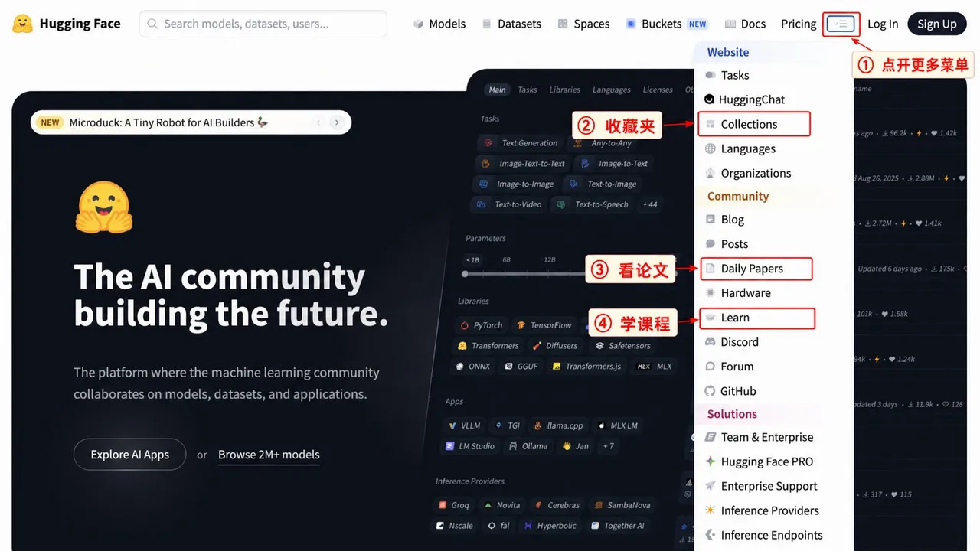Click the Enterprise Support rocket icon
The height and width of the screenshot is (551, 980).
[x=710, y=486]
